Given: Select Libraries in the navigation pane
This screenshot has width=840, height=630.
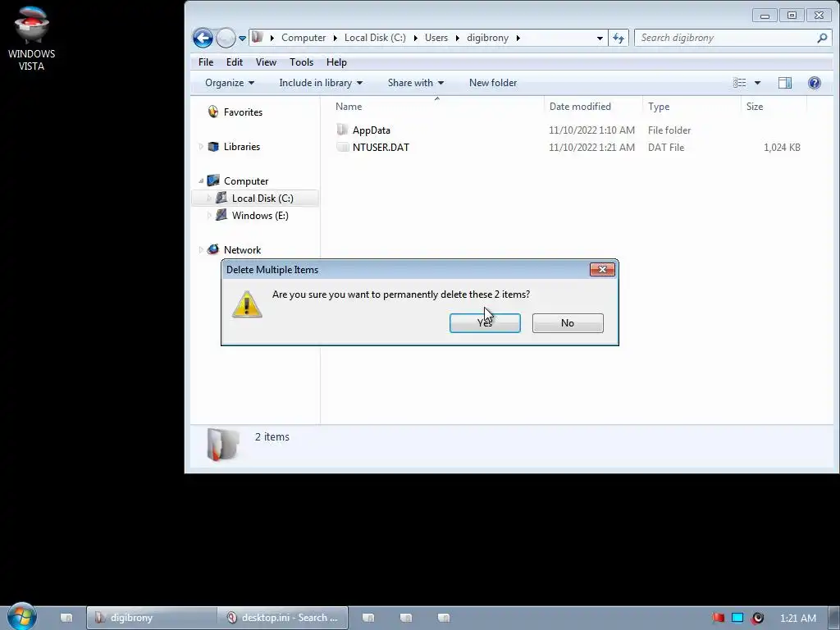Looking at the screenshot, I should [242, 147].
